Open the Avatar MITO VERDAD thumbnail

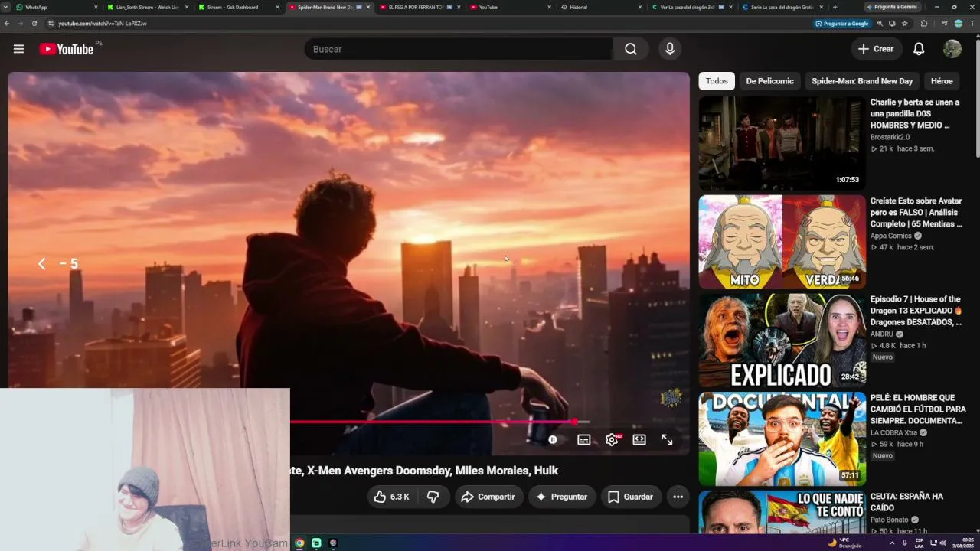782,242
